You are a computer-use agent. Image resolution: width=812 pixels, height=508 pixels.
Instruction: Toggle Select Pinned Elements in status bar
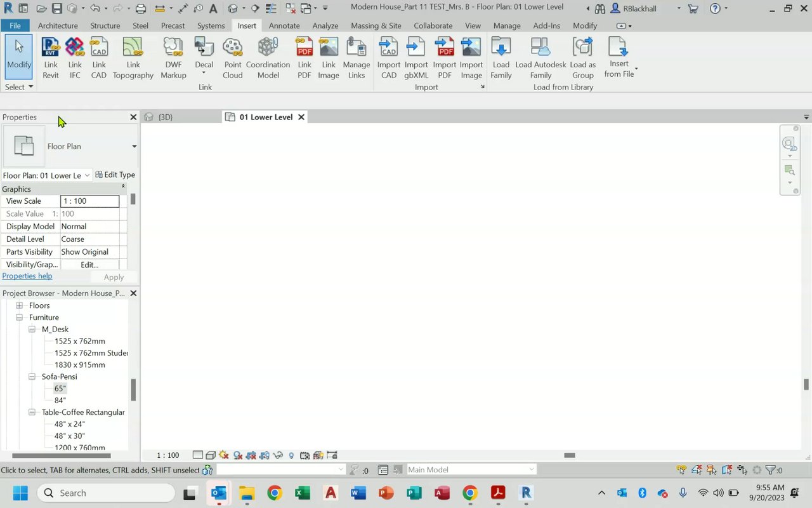[712, 470]
